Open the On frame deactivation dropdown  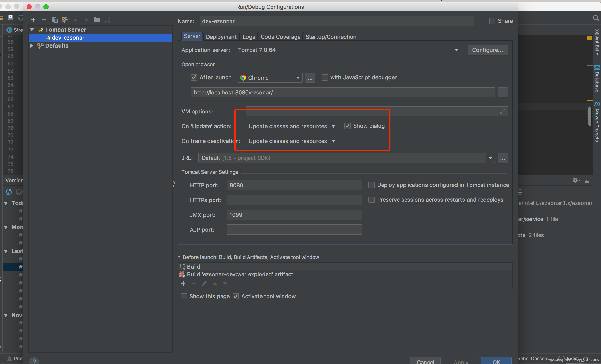coord(333,141)
